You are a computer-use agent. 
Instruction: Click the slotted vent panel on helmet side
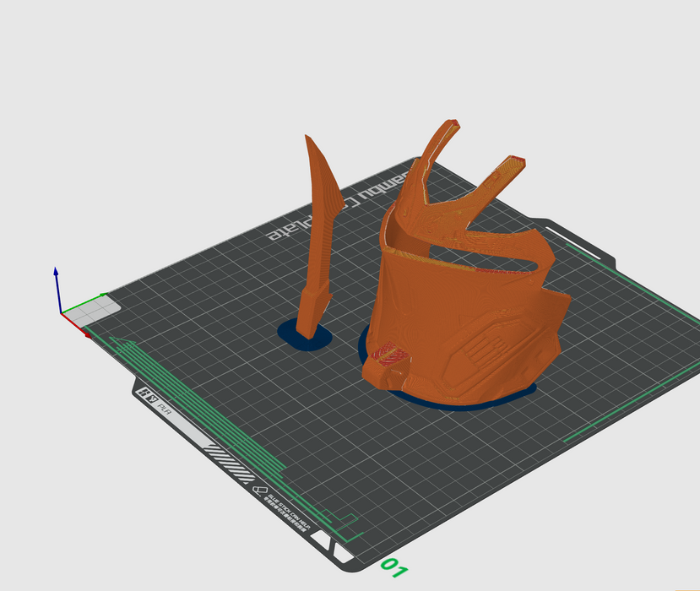(x=488, y=349)
